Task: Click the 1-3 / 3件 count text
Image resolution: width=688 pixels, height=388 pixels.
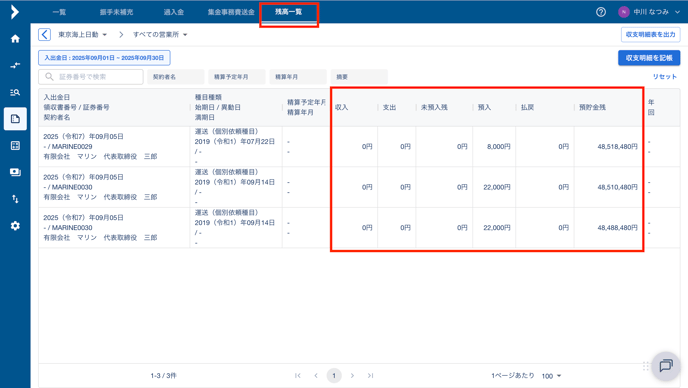Action: pyautogui.click(x=163, y=376)
